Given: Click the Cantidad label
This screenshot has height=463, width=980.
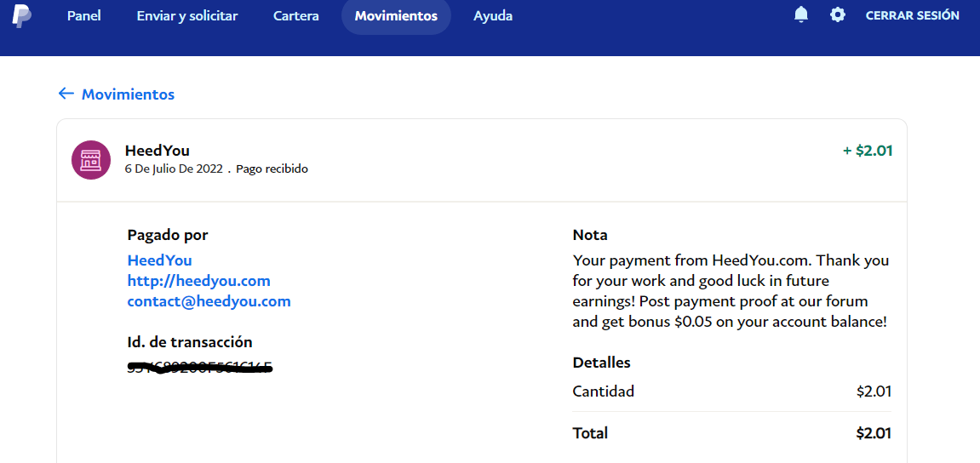Looking at the screenshot, I should click(603, 392).
